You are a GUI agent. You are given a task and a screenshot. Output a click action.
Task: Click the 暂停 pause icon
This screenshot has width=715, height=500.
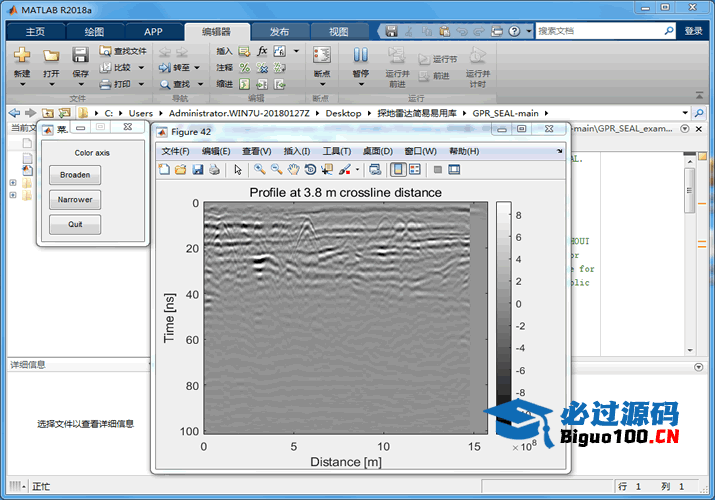(x=361, y=55)
